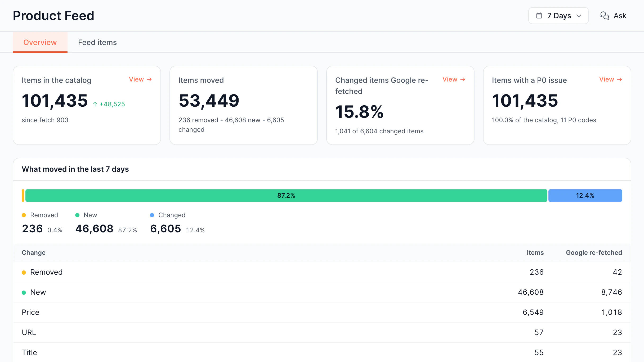
Task: Click the yellow Removed bar segment
Action: tap(23, 196)
